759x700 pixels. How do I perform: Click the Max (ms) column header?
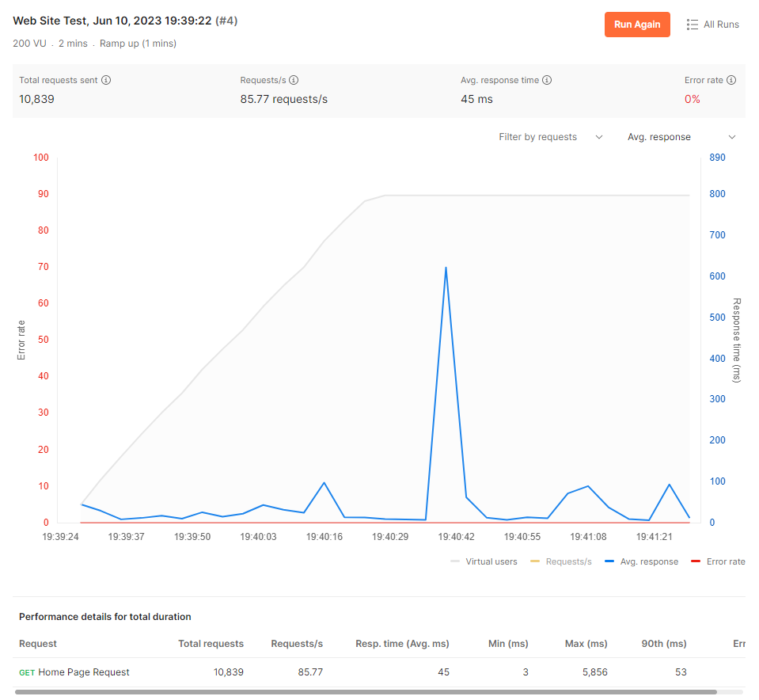coord(586,644)
